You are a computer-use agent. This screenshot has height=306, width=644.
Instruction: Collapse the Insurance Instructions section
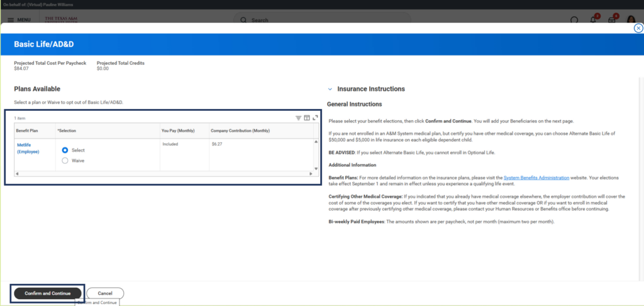click(x=330, y=89)
